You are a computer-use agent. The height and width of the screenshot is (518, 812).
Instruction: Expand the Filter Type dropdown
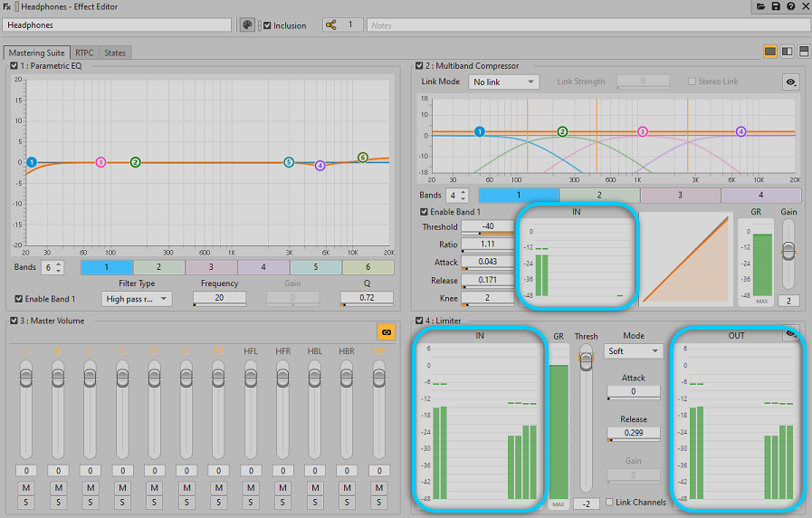137,299
